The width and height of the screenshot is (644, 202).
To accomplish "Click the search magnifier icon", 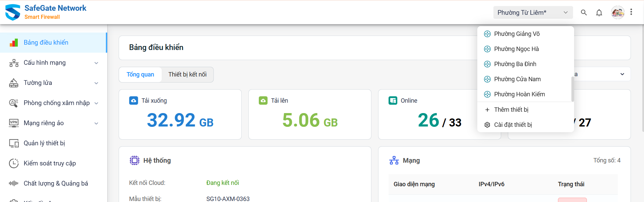I will [x=584, y=12].
